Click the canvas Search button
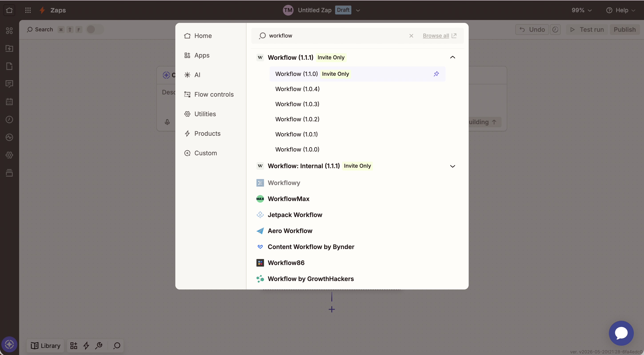This screenshot has height=355, width=644. pos(40,30)
